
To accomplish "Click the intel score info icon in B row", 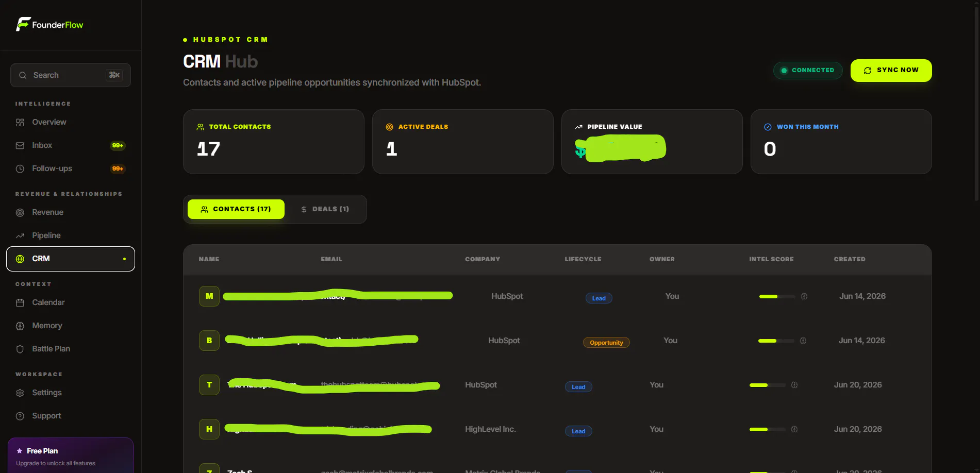I will [803, 341].
